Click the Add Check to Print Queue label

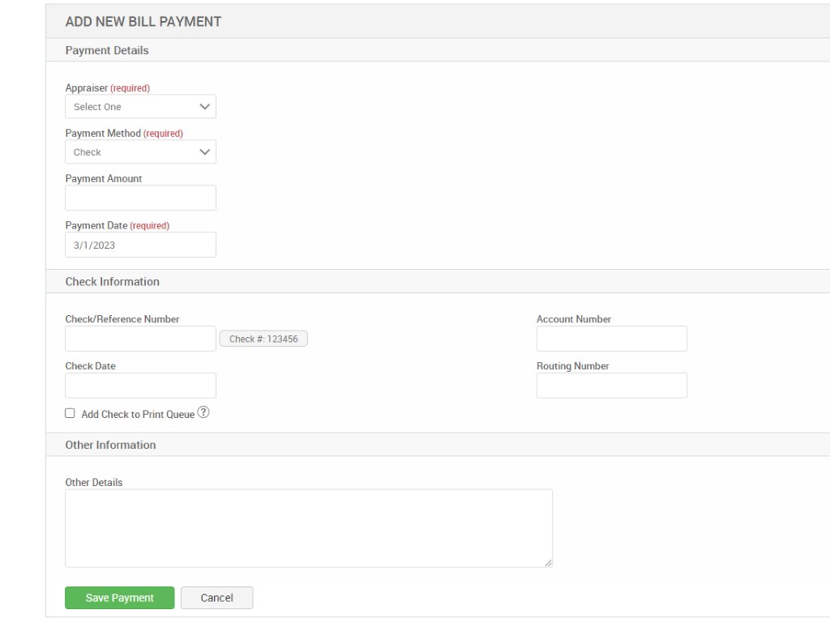tap(138, 414)
